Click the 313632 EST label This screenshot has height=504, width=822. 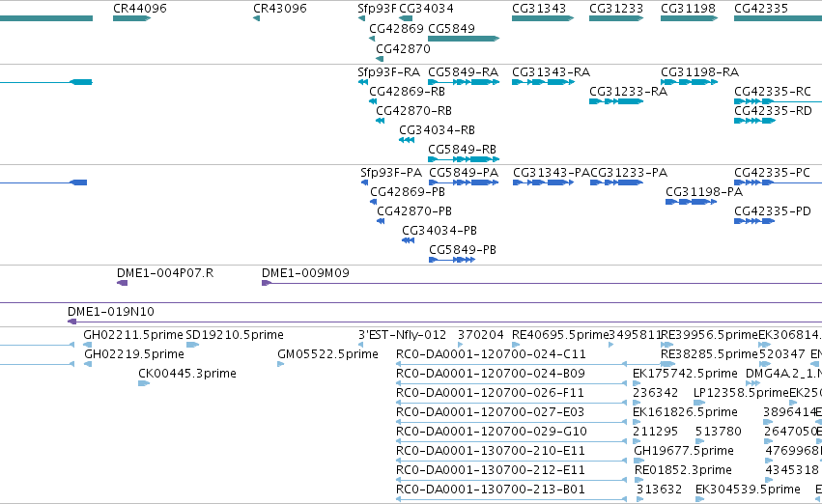659,490
